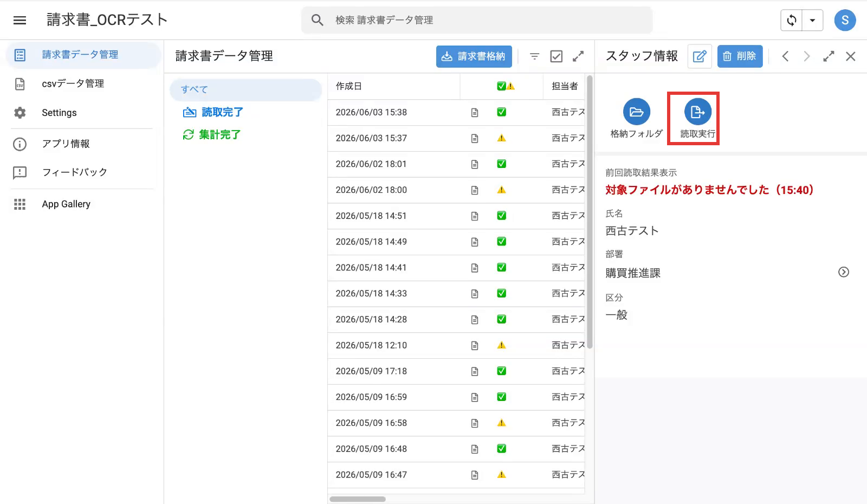Open file icon for 2026/06/02 18:01 row

pos(475,164)
